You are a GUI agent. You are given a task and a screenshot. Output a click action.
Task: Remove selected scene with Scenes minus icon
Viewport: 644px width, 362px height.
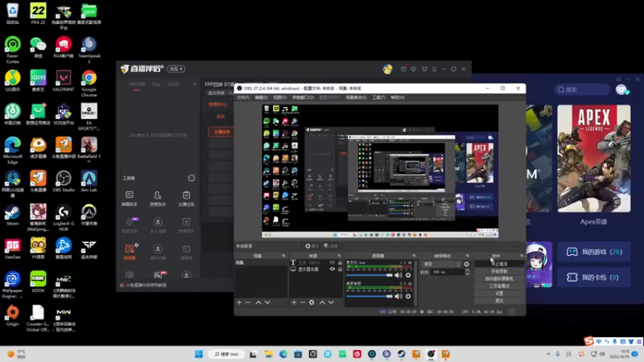(248, 302)
